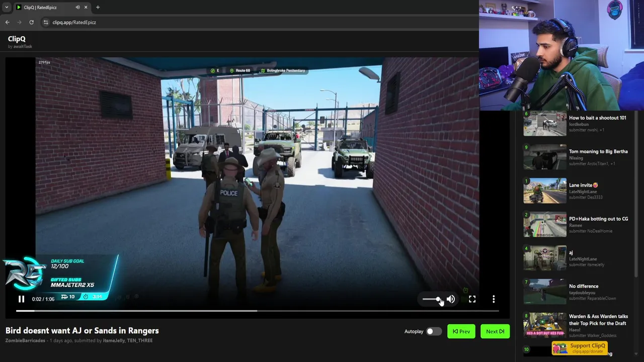This screenshot has width=644, height=362.
Task: Open a new browser tab with the plus icon
Action: click(x=98, y=7)
